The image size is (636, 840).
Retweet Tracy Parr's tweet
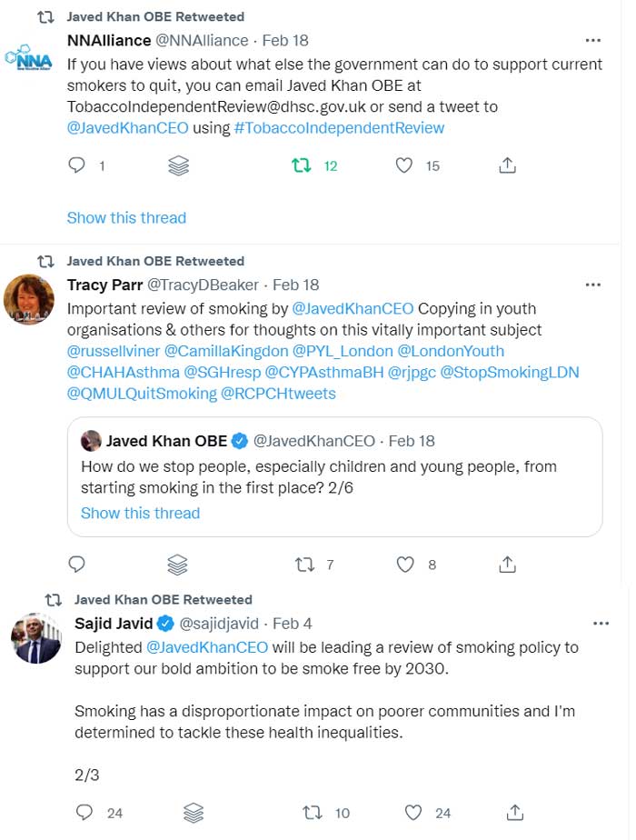(305, 565)
